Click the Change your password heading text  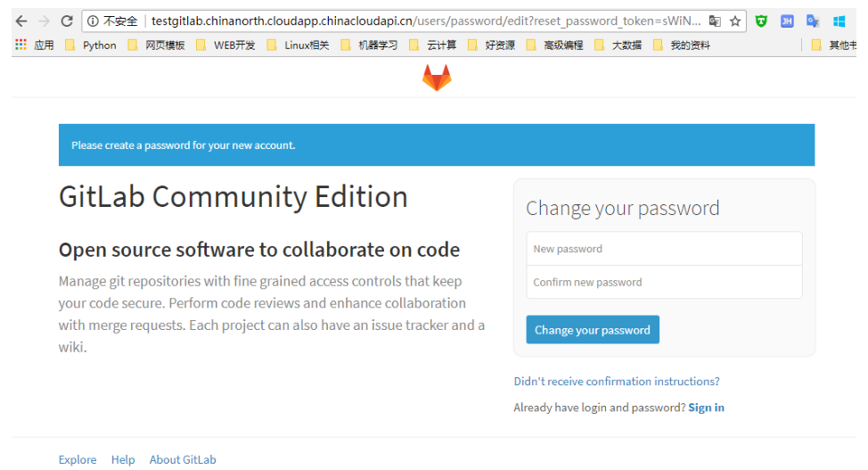click(x=622, y=209)
